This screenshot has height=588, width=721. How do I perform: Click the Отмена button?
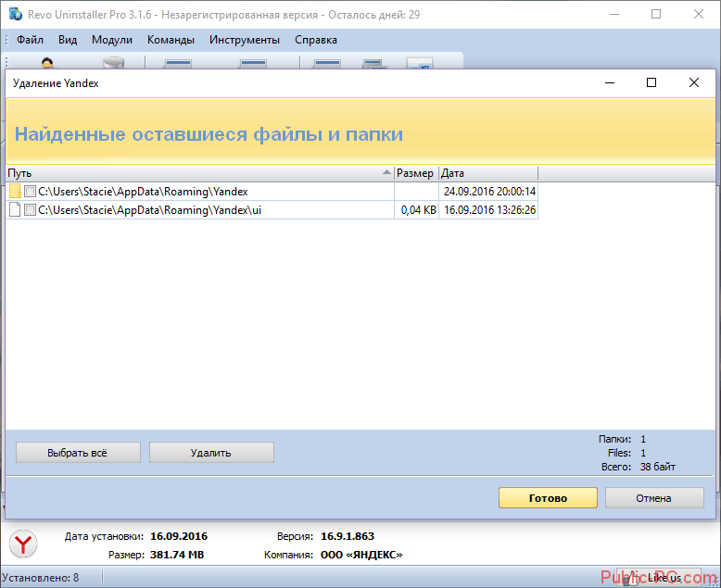pos(654,498)
